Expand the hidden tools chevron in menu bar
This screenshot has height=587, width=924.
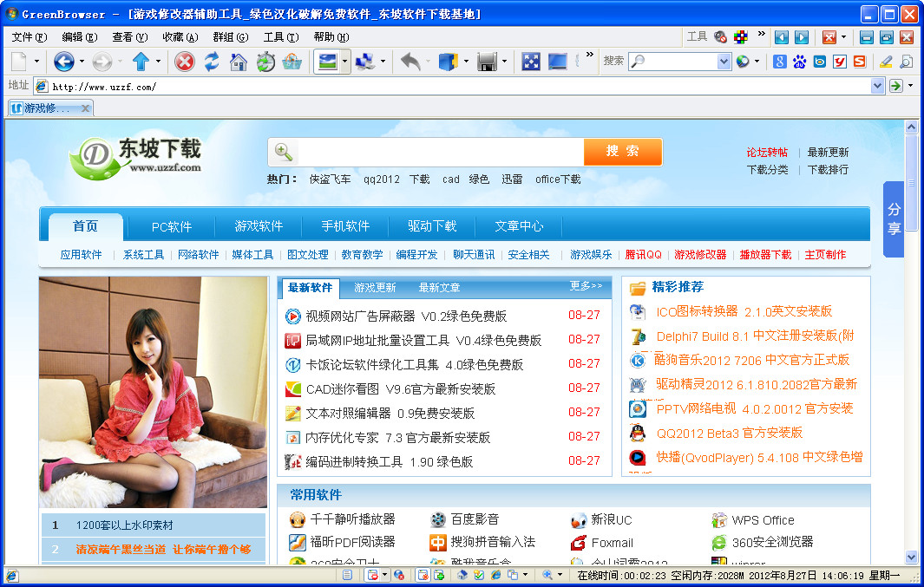pyautogui.click(x=762, y=34)
